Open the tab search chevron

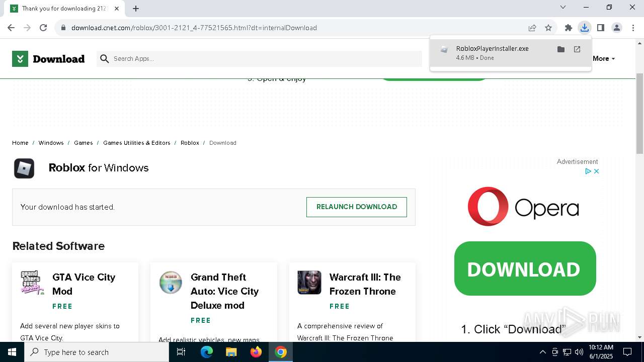[x=563, y=7]
